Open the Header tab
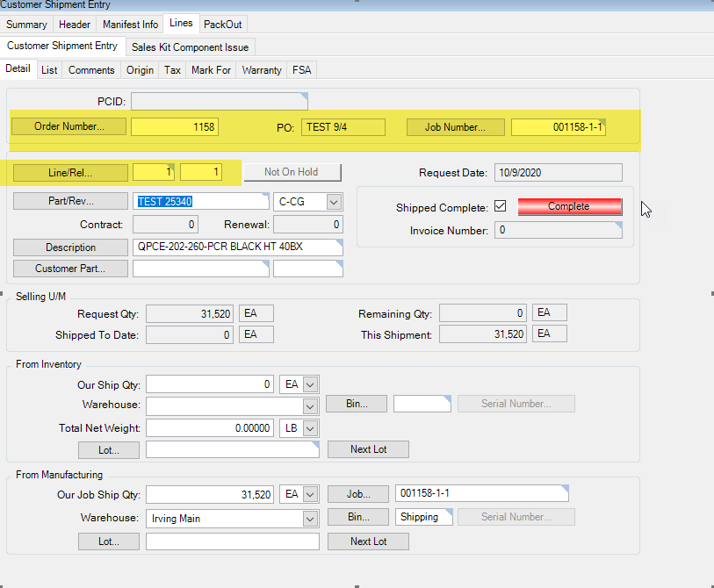The height and width of the screenshot is (588, 714). coord(75,24)
